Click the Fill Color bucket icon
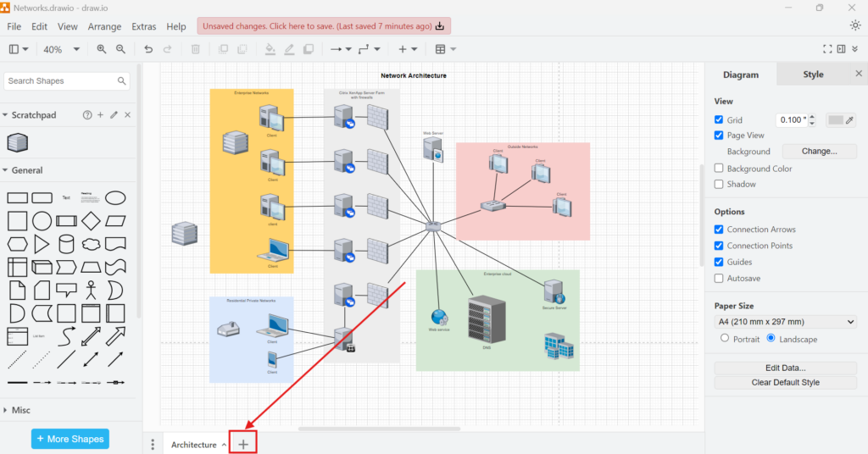Viewport: 868px width, 454px height. (x=270, y=49)
